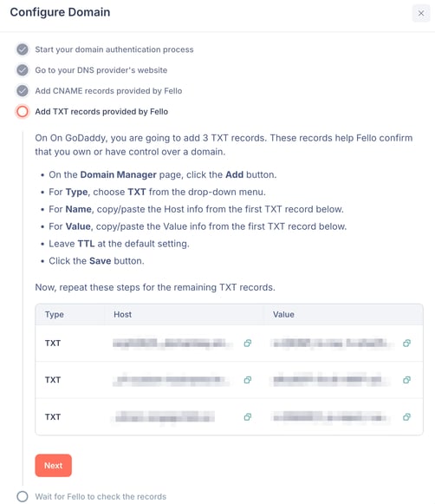Screen dimensions: 435x504
Task: Click the Next button
Action: pyautogui.click(x=53, y=466)
